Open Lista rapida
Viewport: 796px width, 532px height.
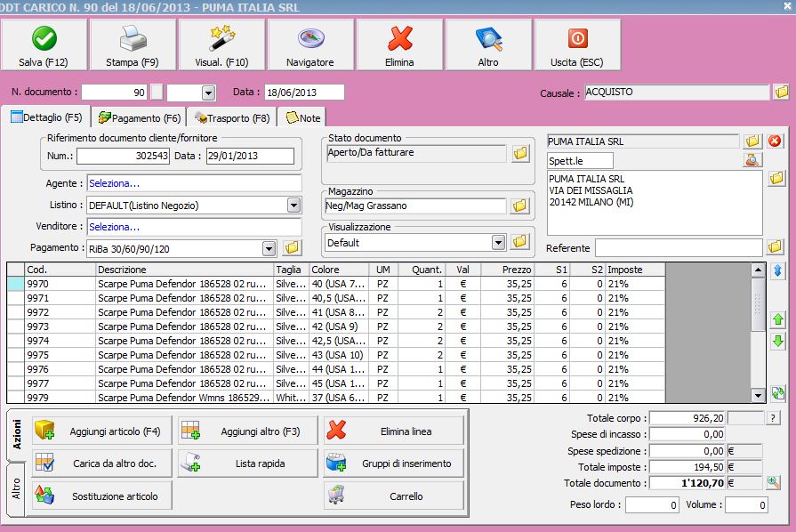point(248,463)
